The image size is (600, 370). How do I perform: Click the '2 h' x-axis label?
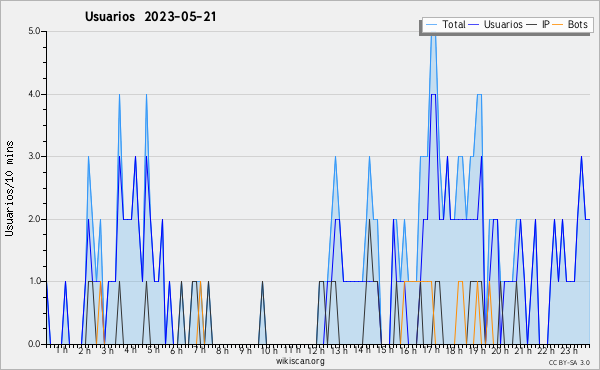pyautogui.click(x=85, y=350)
